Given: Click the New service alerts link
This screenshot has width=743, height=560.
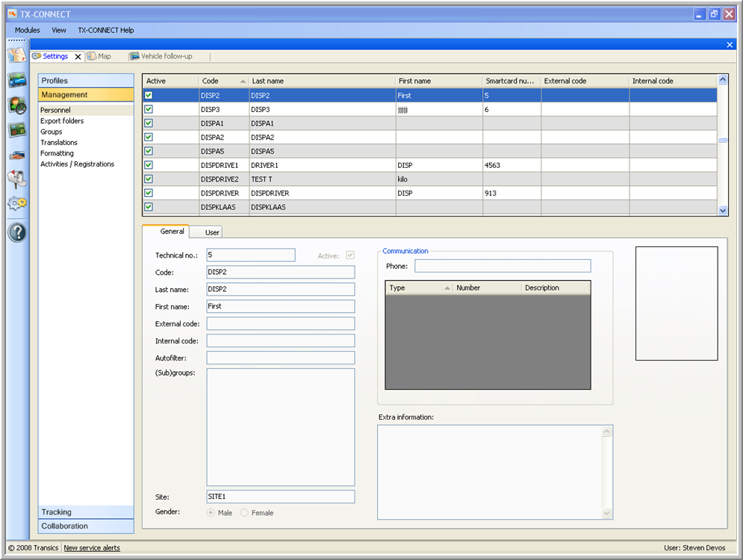Looking at the screenshot, I should click(x=92, y=548).
